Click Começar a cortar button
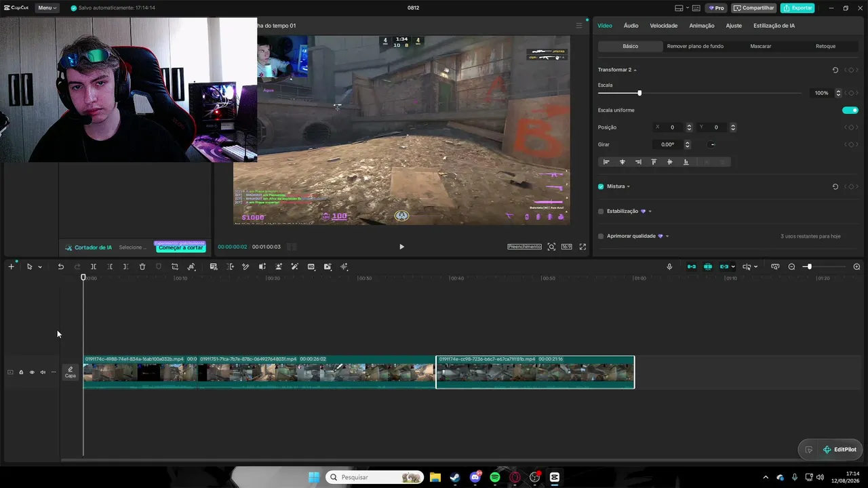The width and height of the screenshot is (868, 488). 180,247
